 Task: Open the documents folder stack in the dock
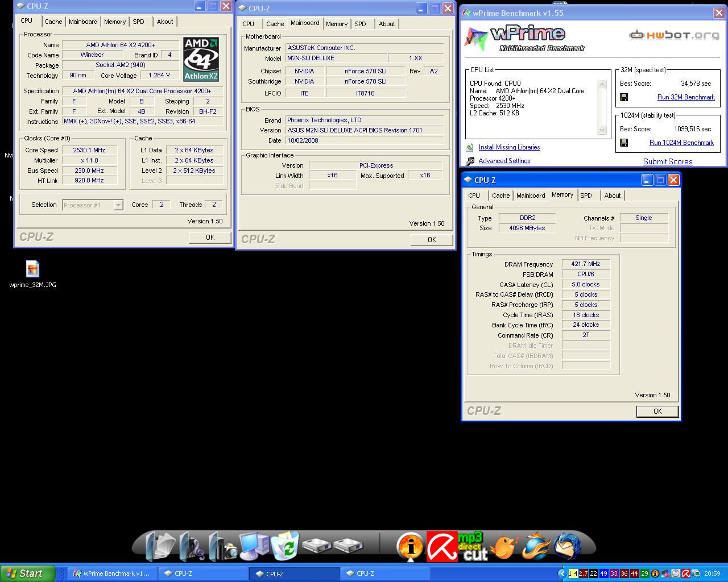click(x=162, y=546)
